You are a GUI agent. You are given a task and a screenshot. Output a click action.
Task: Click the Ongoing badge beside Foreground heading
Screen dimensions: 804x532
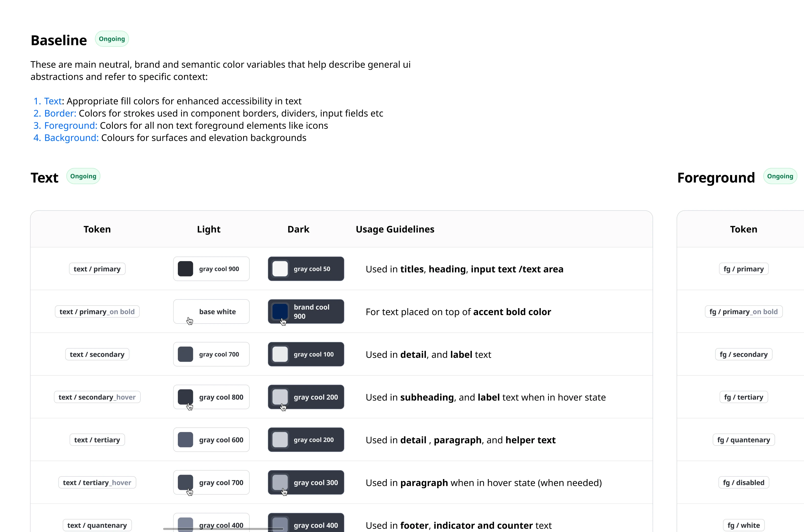pyautogui.click(x=780, y=176)
